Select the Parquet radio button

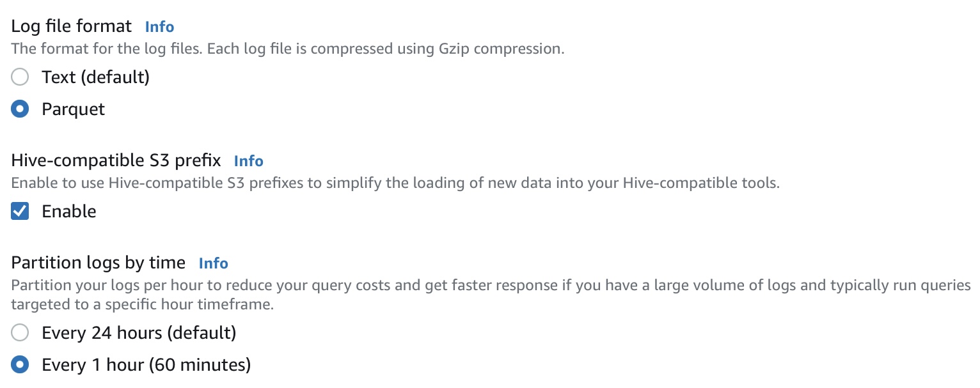pyautogui.click(x=20, y=109)
